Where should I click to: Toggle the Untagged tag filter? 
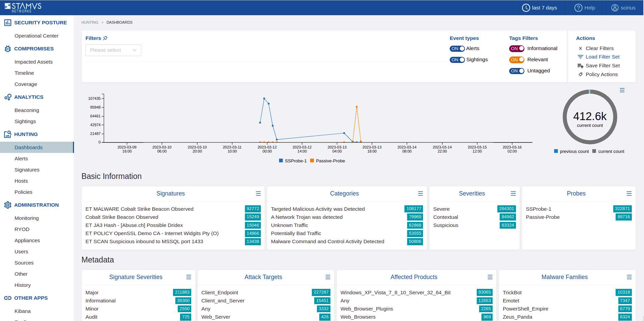pos(517,71)
